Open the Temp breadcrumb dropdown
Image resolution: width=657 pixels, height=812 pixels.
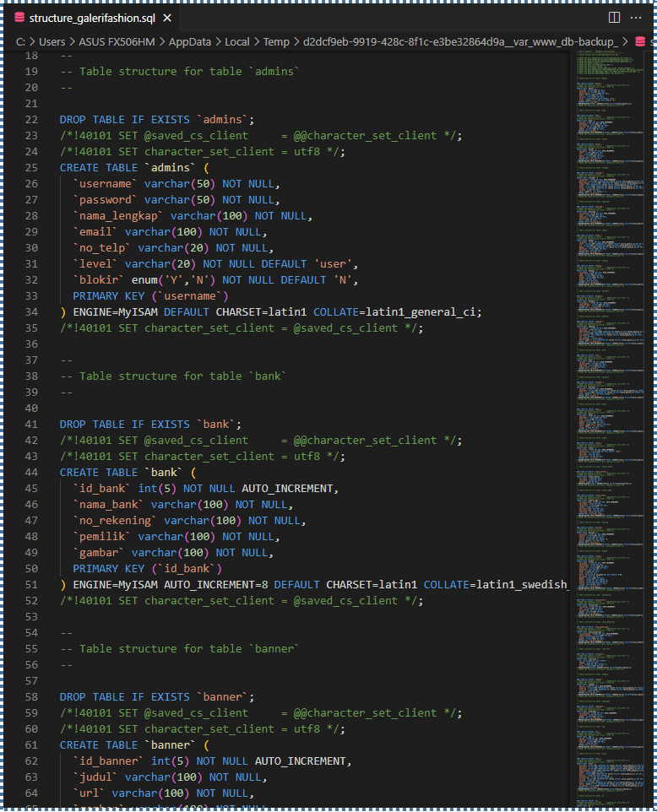[275, 41]
